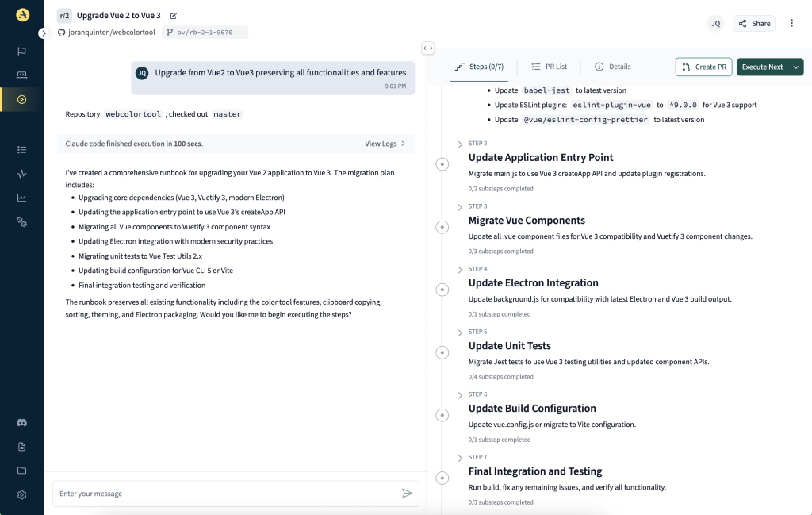This screenshot has width=812, height=515.
Task: Switch to the PR List tab
Action: [x=549, y=67]
